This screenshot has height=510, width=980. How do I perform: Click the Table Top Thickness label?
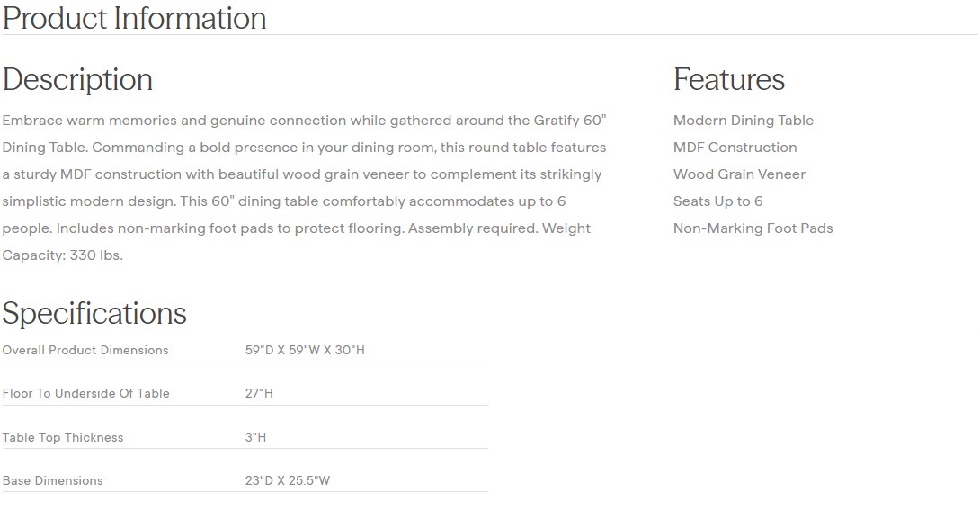63,437
